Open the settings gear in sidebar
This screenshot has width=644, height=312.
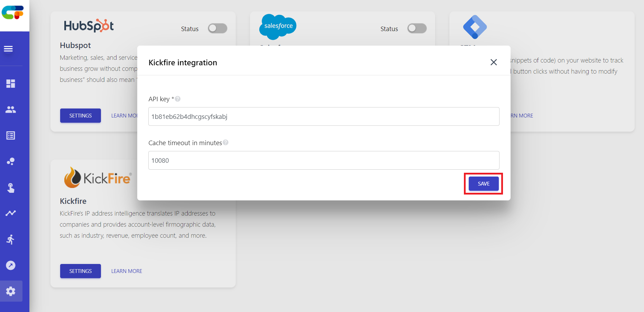11,291
